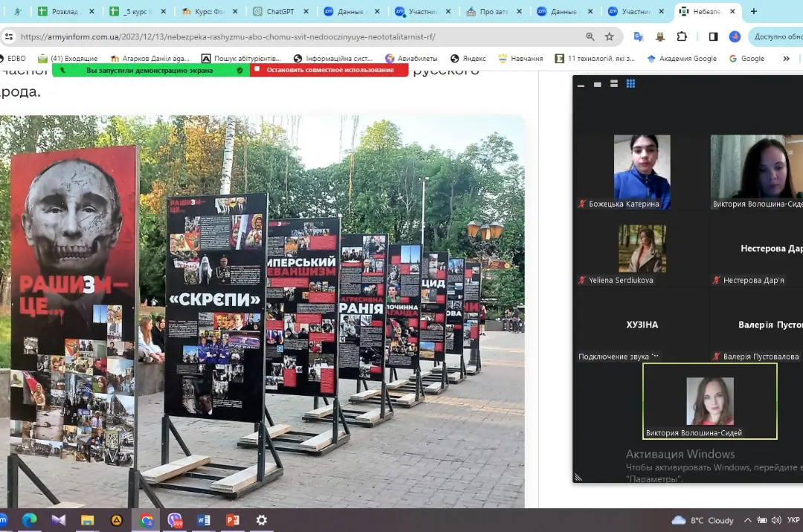
Task: Switch to stacked two-video strip view
Action: (614, 84)
